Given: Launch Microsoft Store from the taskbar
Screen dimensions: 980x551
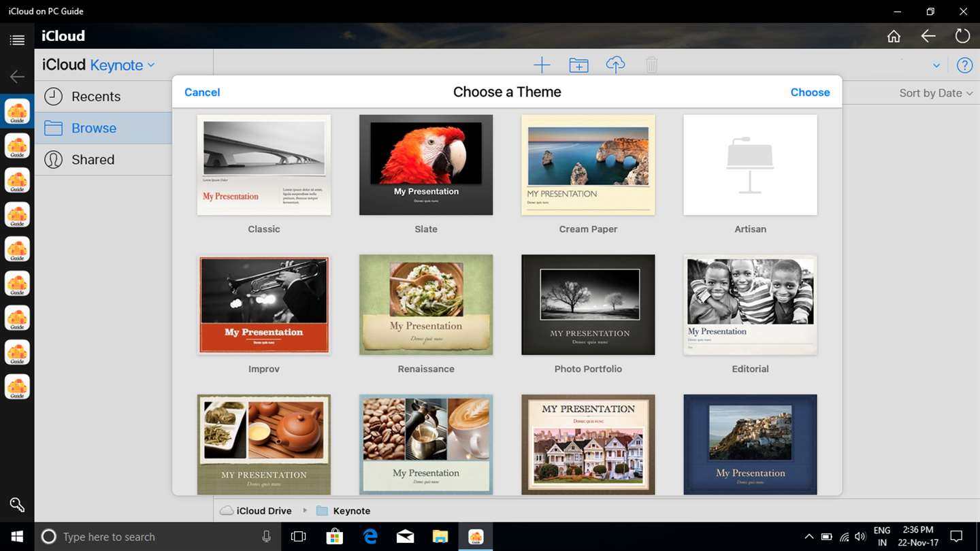Looking at the screenshot, I should 334,537.
